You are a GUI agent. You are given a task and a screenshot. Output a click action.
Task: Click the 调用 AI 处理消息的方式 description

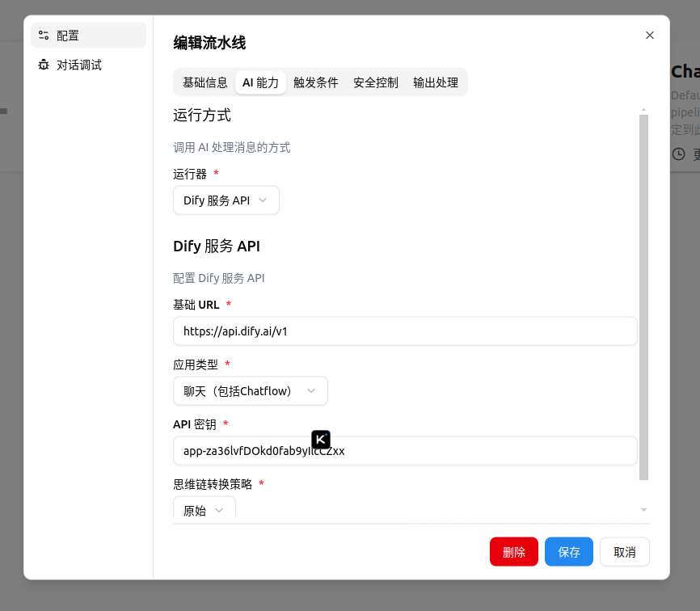click(x=232, y=147)
